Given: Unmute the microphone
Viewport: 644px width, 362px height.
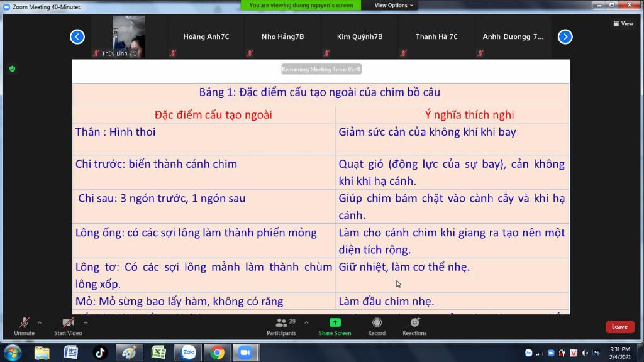Looking at the screenshot, I should click(25, 326).
